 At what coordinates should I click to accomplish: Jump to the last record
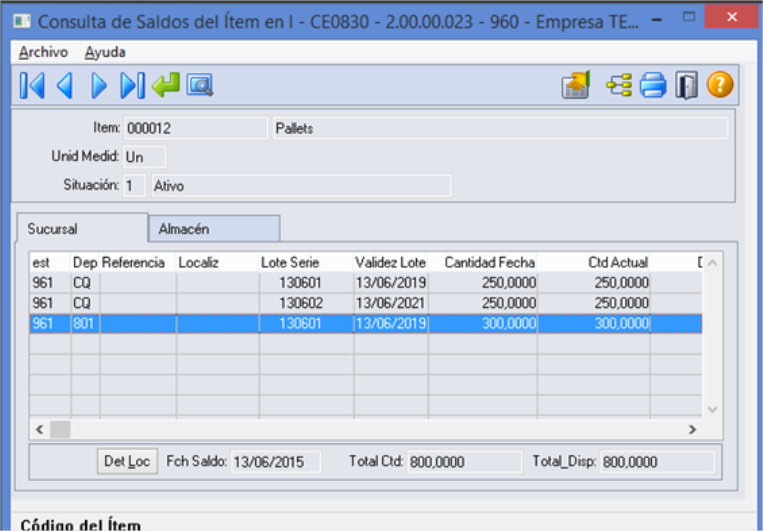[x=132, y=86]
